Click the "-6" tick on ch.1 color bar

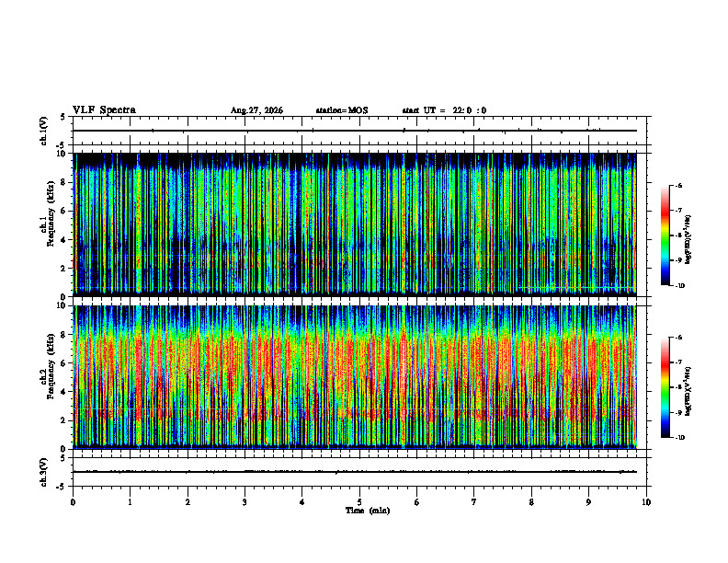coord(679,186)
